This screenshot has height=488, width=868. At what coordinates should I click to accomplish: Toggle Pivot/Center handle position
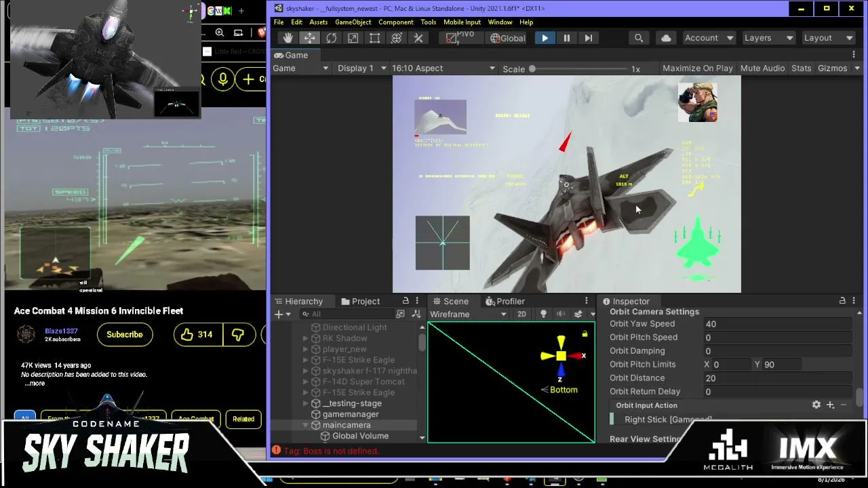tap(460, 38)
